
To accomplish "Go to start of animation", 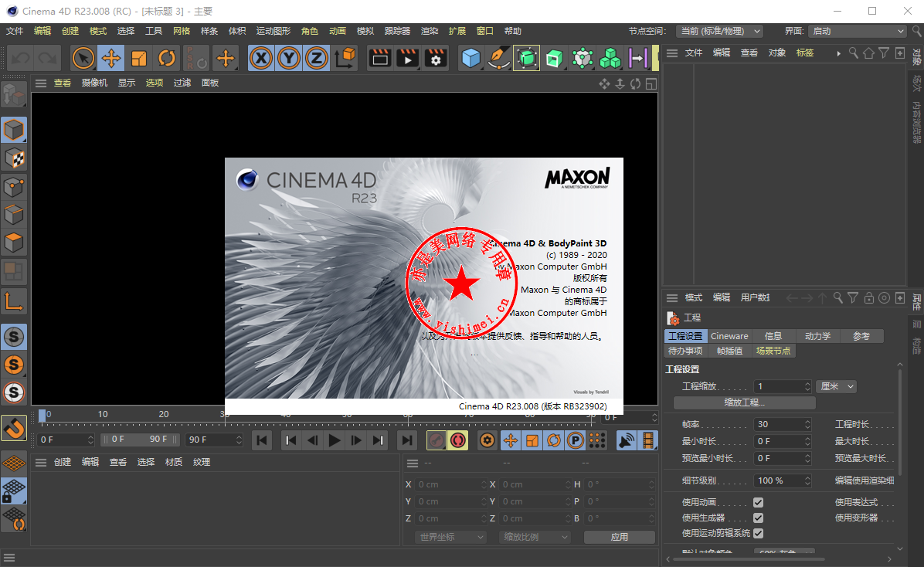I will coord(262,440).
